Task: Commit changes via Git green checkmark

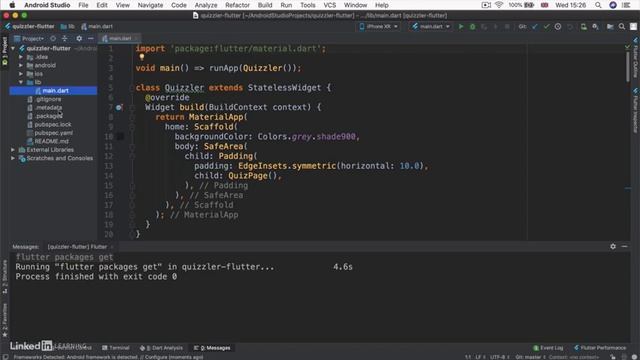Action: click(546, 27)
